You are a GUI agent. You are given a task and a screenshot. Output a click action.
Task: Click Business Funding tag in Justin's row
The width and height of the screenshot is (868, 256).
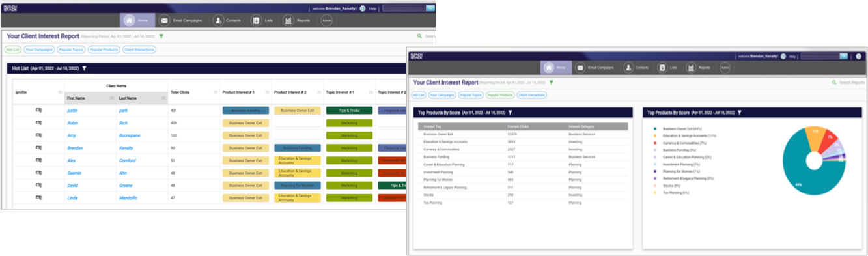245,111
